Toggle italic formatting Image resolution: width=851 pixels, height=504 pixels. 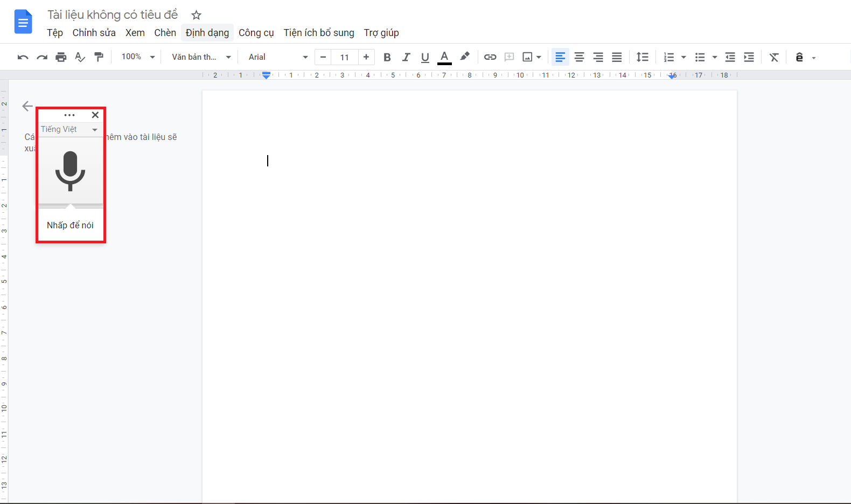406,57
